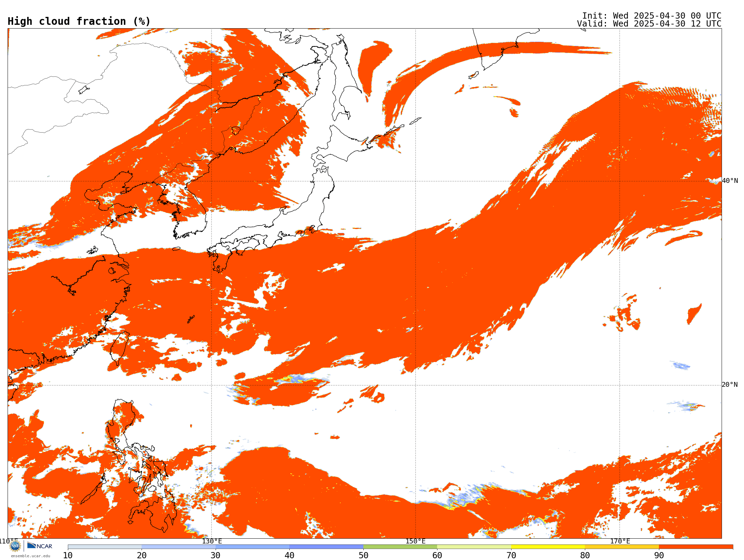
Task: Click the green 50-60 colorbar segment
Action: tap(400, 547)
